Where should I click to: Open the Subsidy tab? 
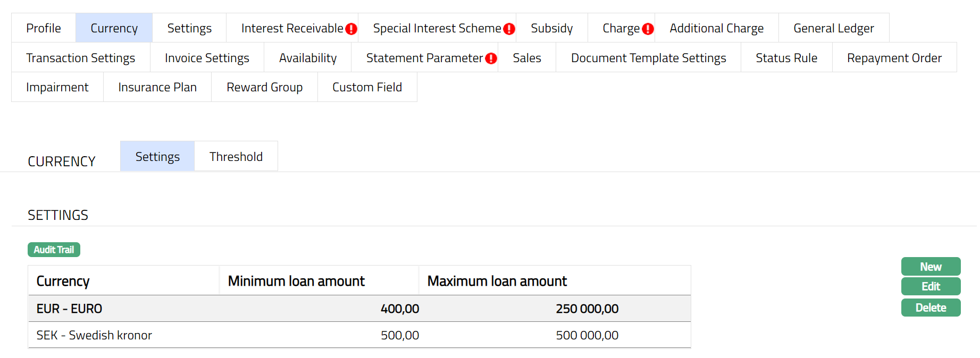click(551, 28)
